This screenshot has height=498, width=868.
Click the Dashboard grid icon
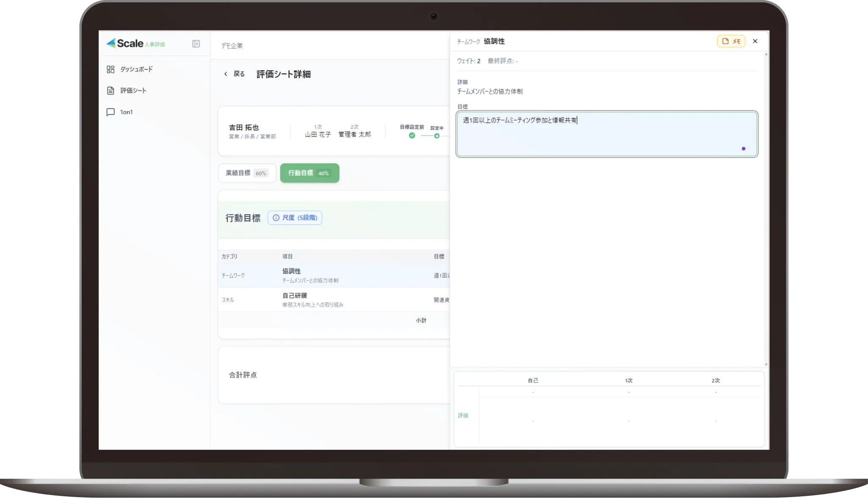[111, 69]
